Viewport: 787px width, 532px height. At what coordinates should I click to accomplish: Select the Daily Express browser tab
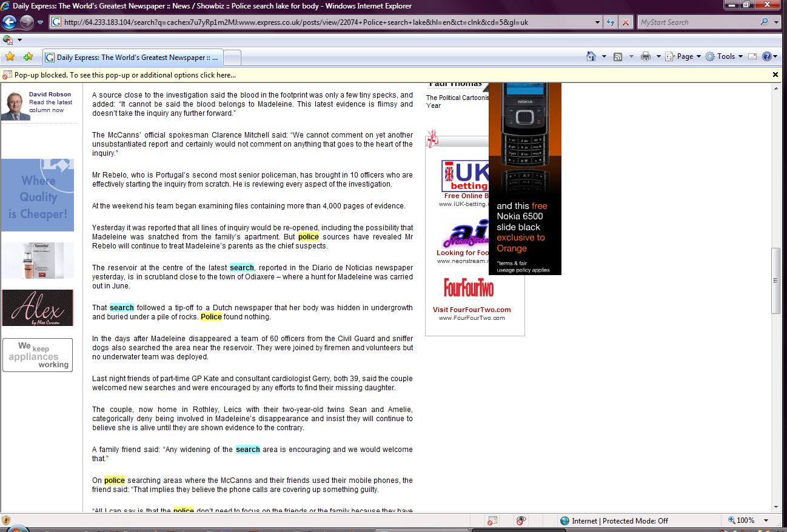point(133,58)
